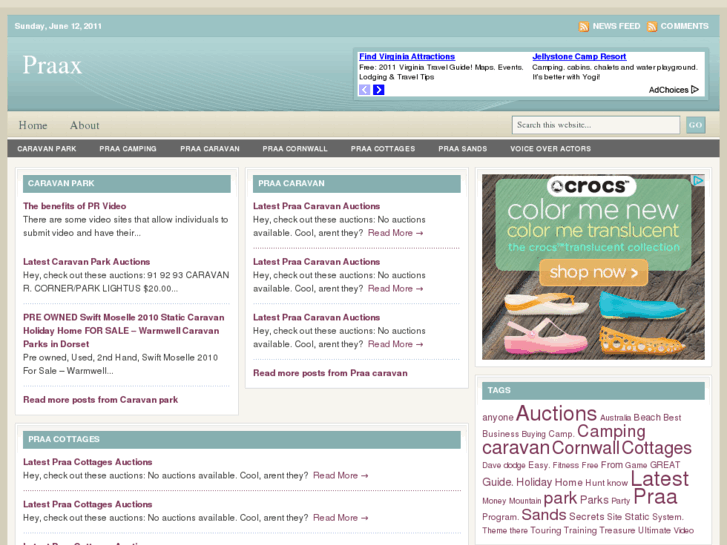The width and height of the screenshot is (727, 545).
Task: Click the park tag in lowercase
Action: click(x=560, y=499)
